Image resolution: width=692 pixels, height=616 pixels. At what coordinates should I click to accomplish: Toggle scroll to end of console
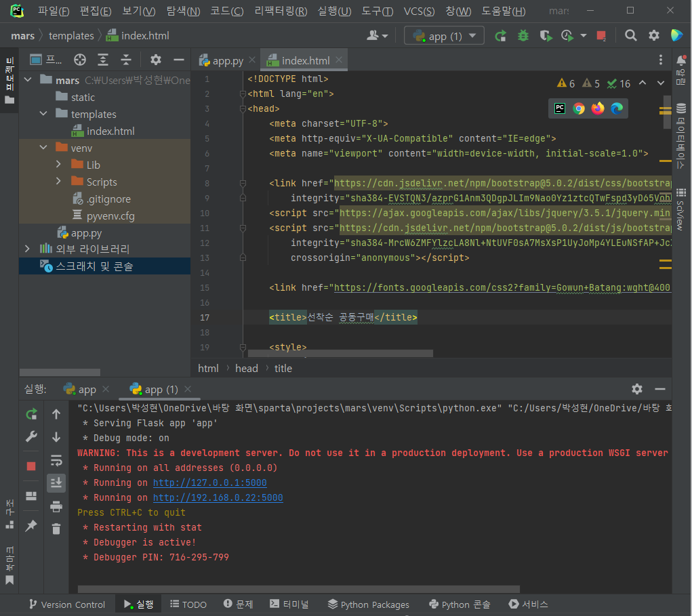(56, 483)
